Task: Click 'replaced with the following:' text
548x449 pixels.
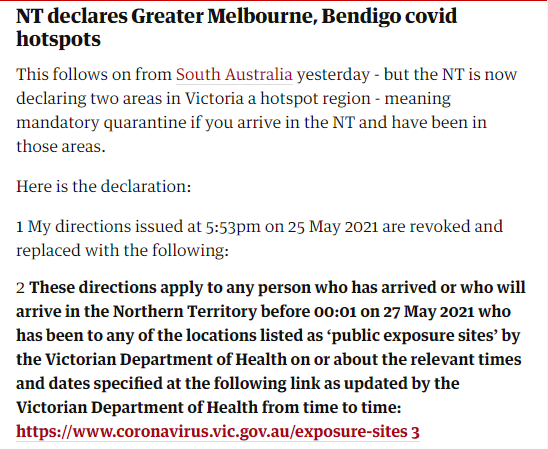Action: (122, 251)
